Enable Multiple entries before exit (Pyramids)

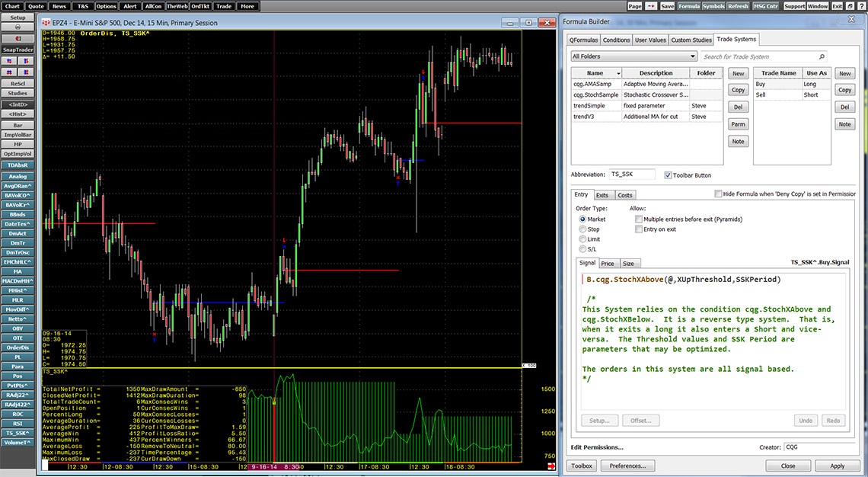pyautogui.click(x=639, y=219)
